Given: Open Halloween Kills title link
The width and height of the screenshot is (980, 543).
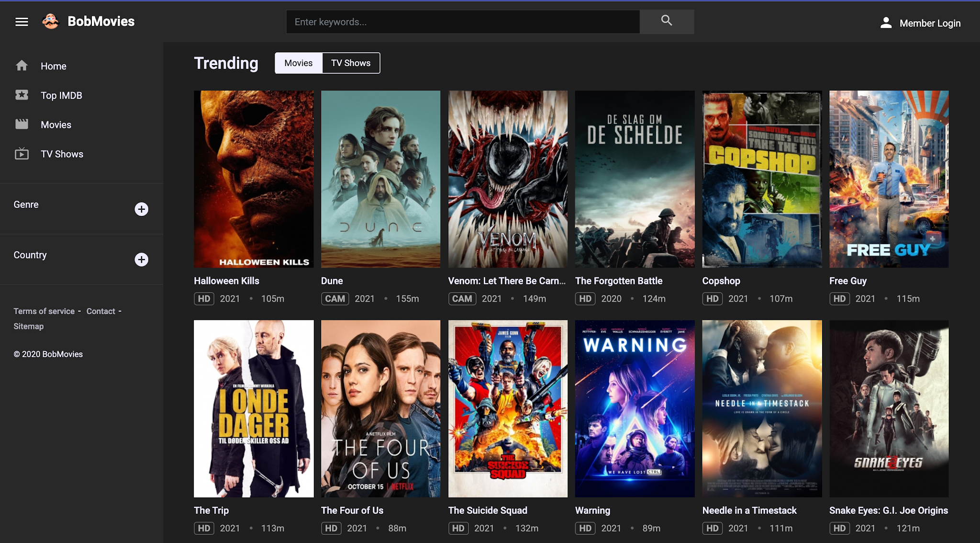Looking at the screenshot, I should coord(226,281).
